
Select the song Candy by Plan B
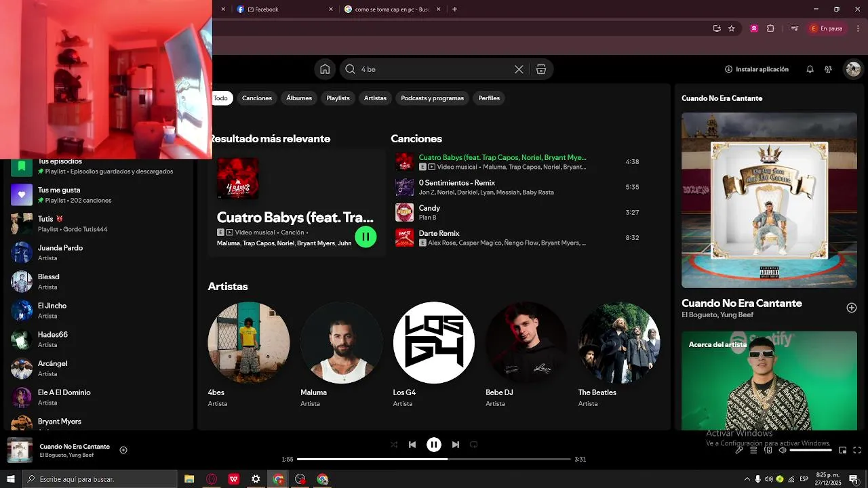click(519, 212)
